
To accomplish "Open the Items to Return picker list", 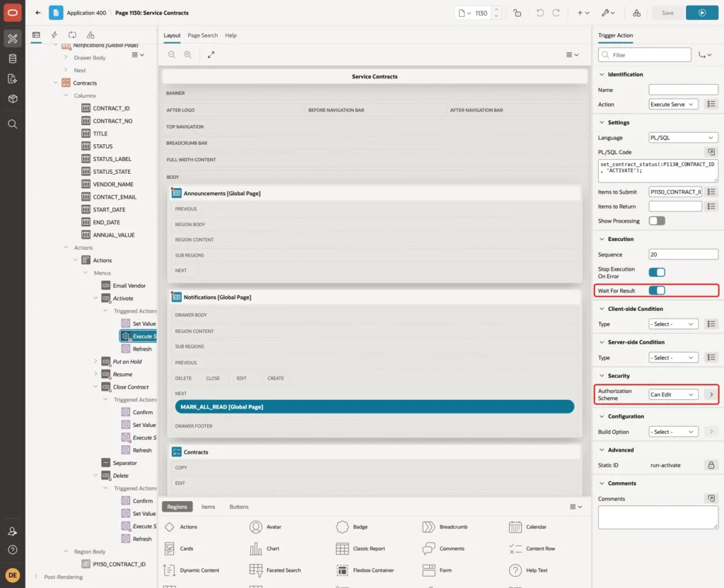I will coord(711,206).
